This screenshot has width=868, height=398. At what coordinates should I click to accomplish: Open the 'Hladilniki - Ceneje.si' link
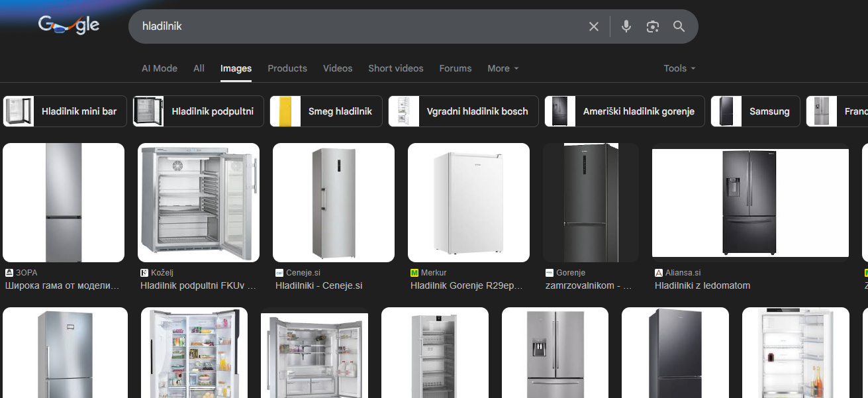coord(319,286)
